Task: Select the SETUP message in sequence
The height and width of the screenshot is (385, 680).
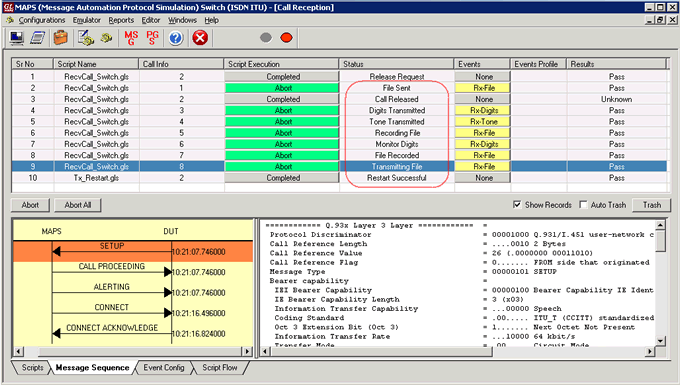Action: click(133, 251)
